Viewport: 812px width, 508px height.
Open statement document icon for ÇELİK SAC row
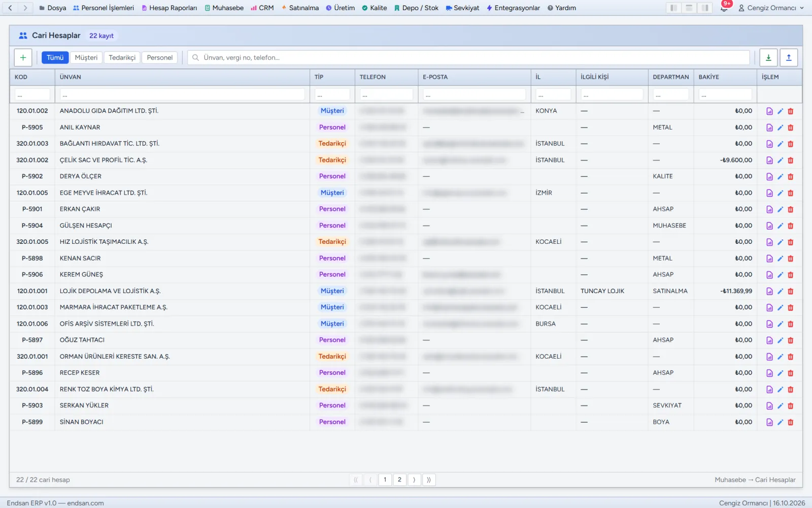pos(769,160)
